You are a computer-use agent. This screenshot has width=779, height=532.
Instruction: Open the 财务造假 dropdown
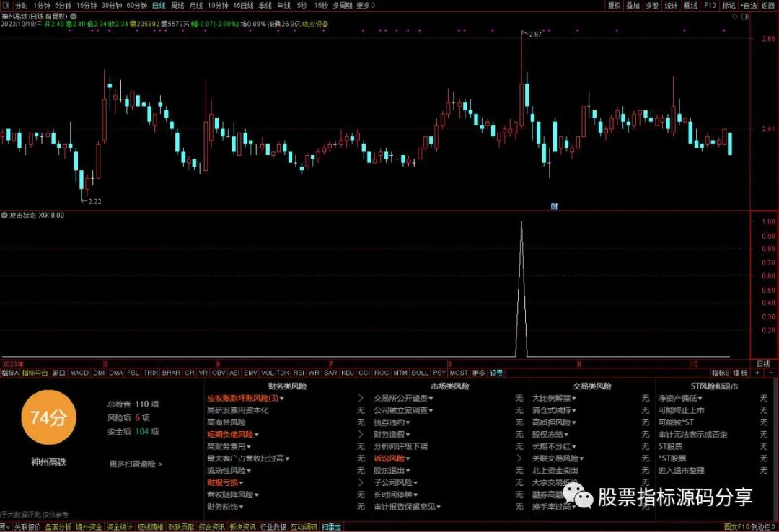pyautogui.click(x=392, y=434)
